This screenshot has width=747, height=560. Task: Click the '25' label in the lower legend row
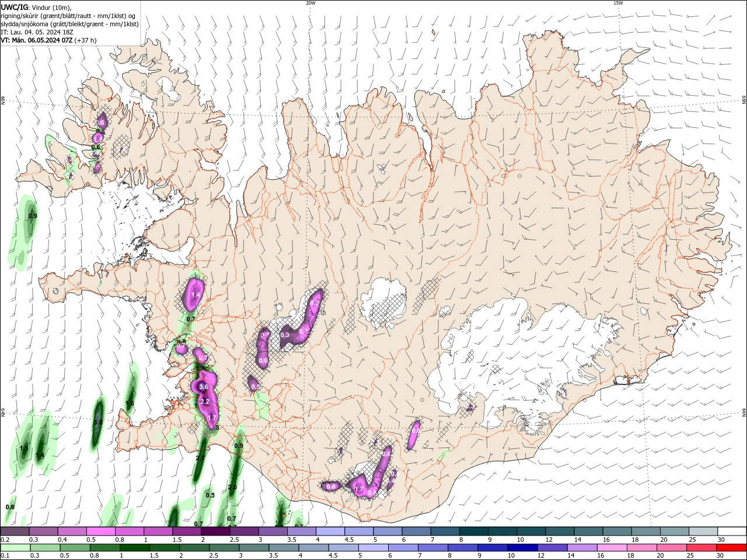click(690, 556)
